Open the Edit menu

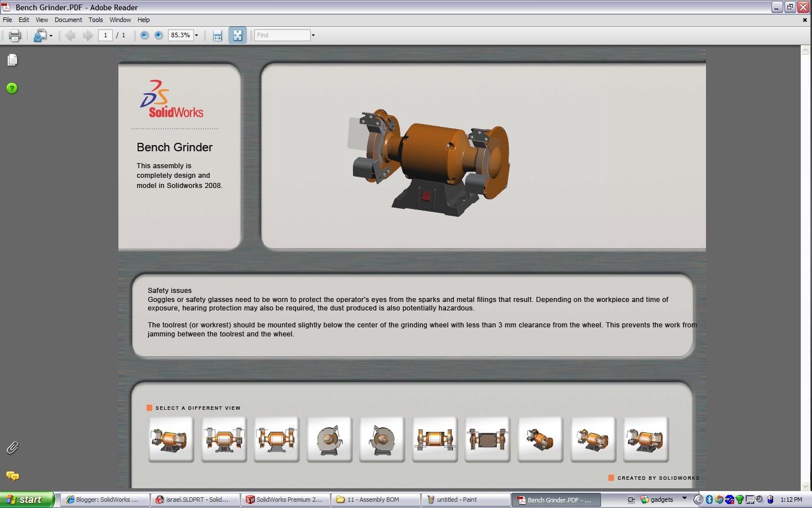(24, 20)
